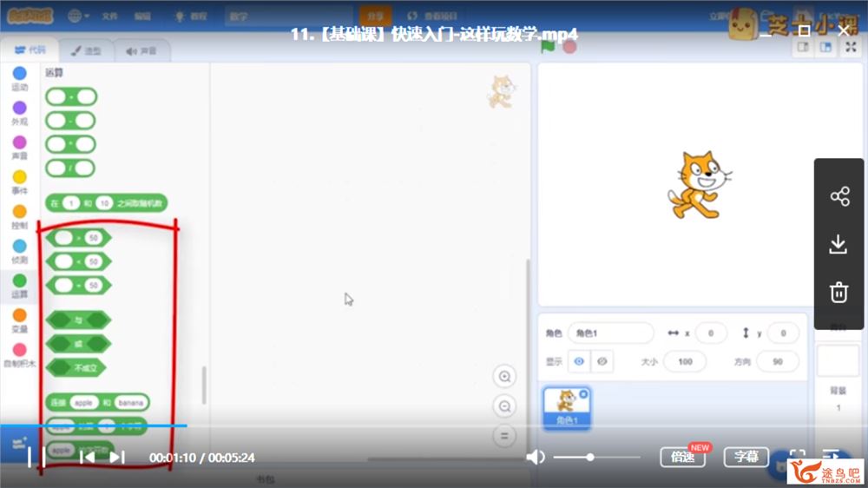Click the less than 50 block
The height and width of the screenshot is (488, 868).
(79, 261)
